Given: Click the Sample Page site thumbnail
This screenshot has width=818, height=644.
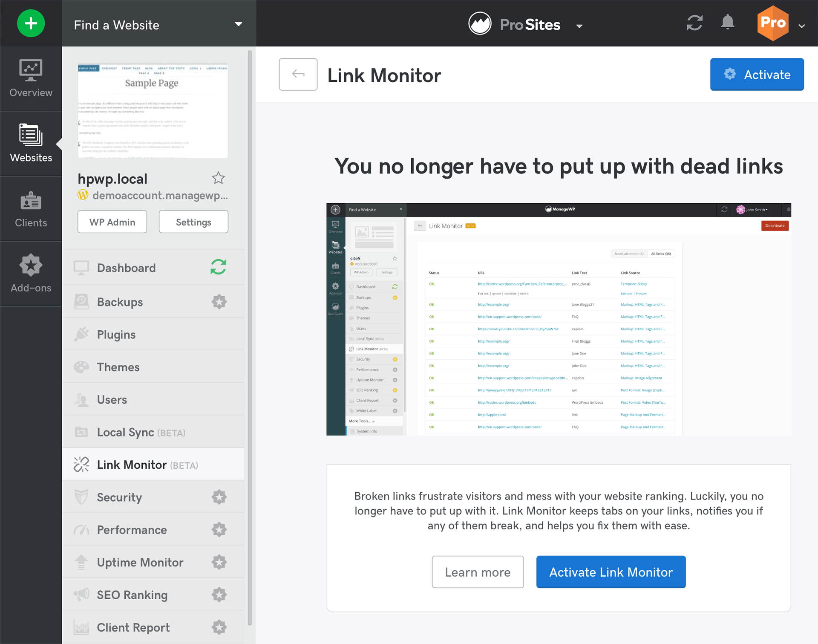Looking at the screenshot, I should pos(153,111).
